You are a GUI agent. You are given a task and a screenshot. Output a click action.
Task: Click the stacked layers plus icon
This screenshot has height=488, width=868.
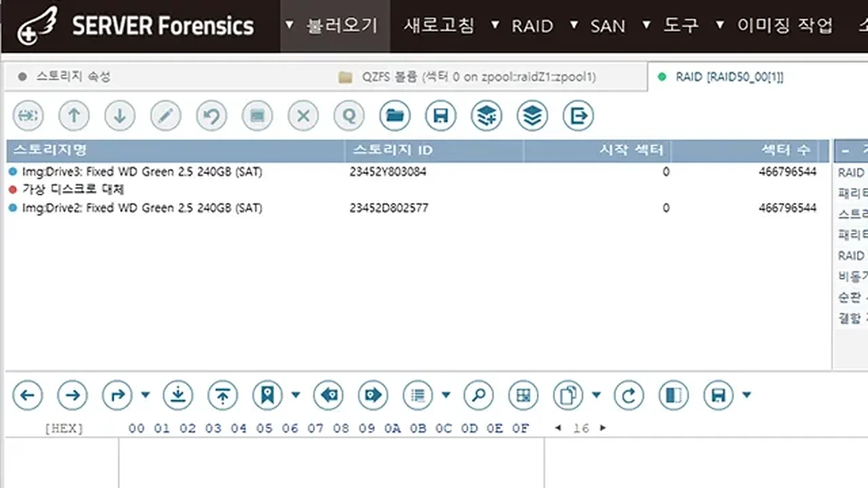click(486, 116)
